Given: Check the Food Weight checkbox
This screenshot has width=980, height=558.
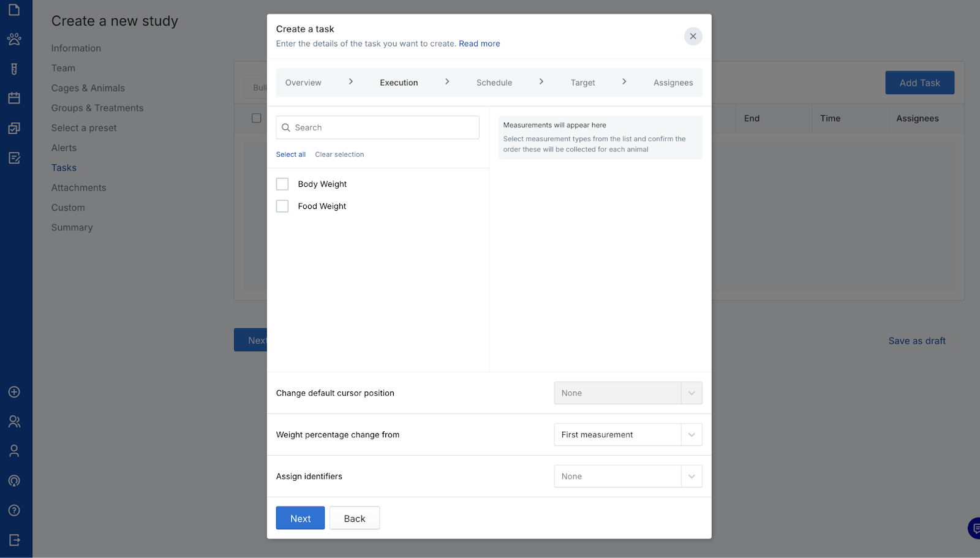Looking at the screenshot, I should point(282,206).
